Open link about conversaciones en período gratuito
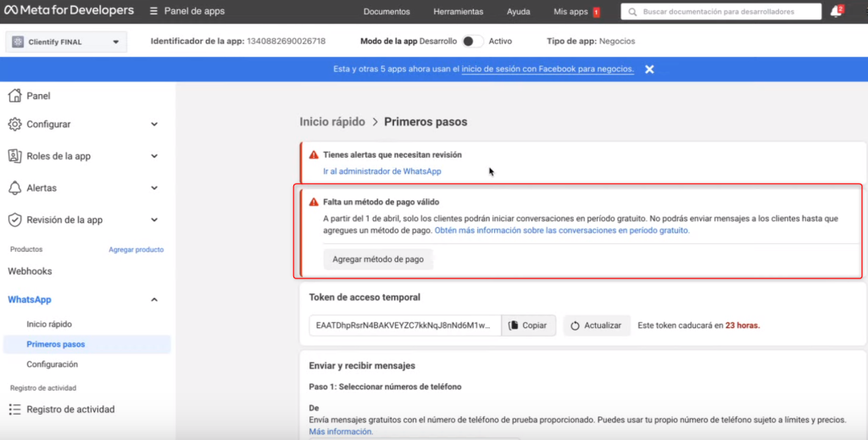This screenshot has height=440, width=868. 562,231
